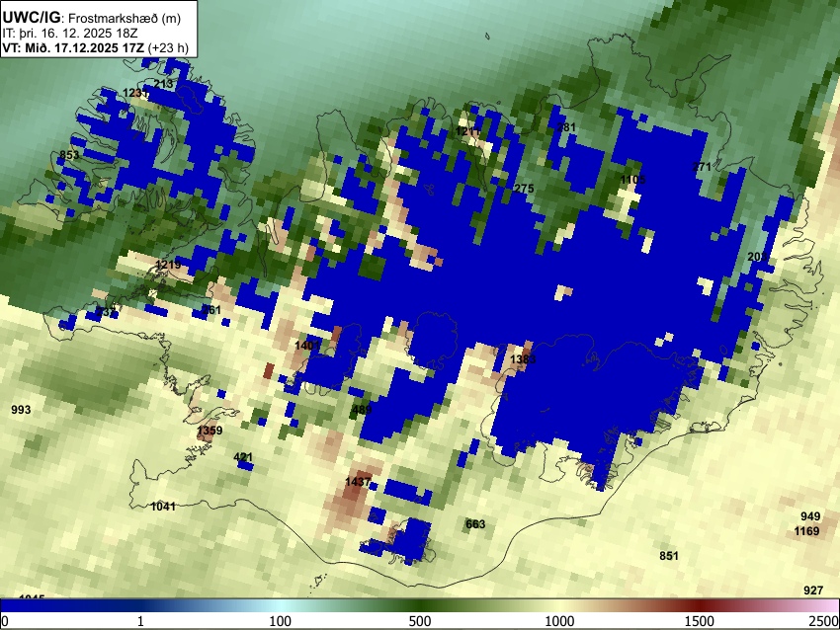
Task: Click the map value 949
Action: point(810,516)
